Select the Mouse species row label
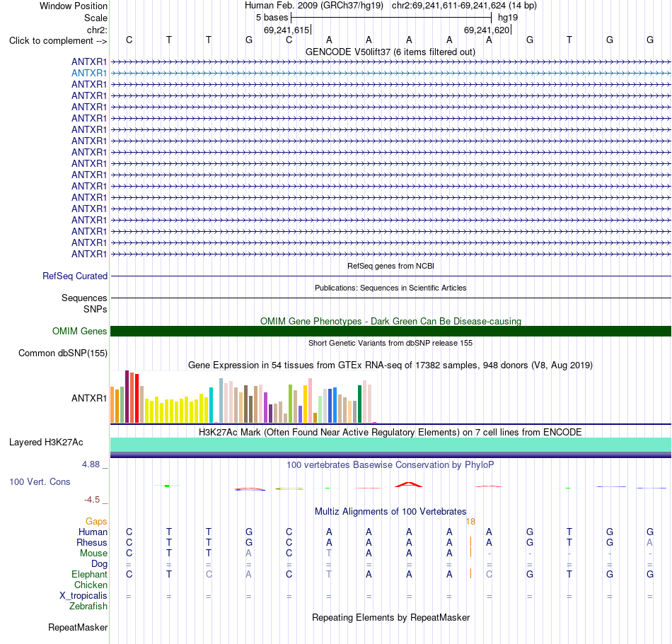 [93, 554]
